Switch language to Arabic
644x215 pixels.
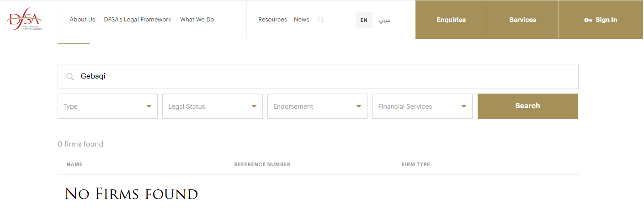coord(384,20)
